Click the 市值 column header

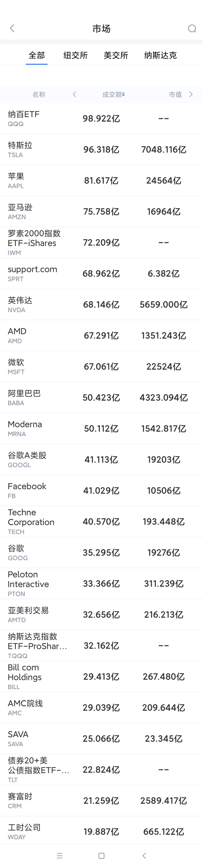[175, 94]
